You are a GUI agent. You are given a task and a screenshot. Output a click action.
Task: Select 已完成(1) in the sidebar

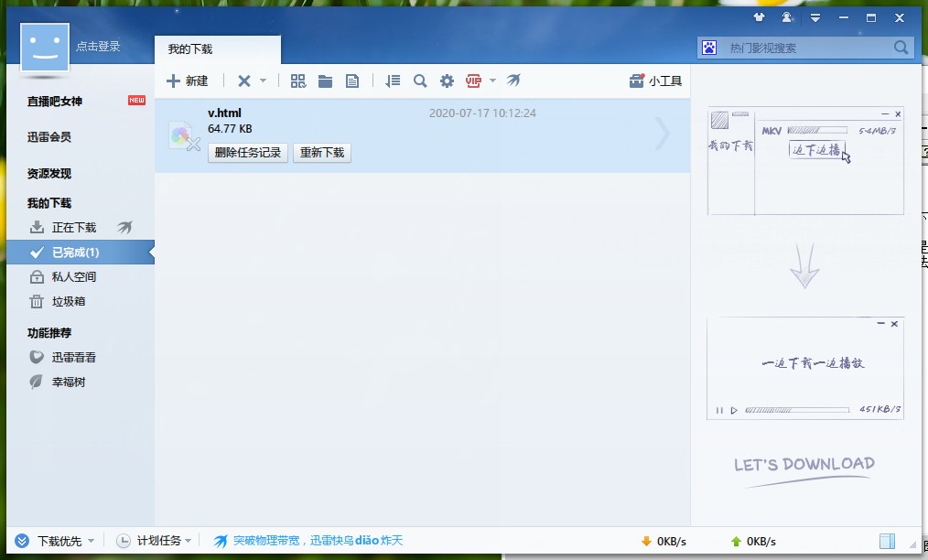click(x=81, y=253)
